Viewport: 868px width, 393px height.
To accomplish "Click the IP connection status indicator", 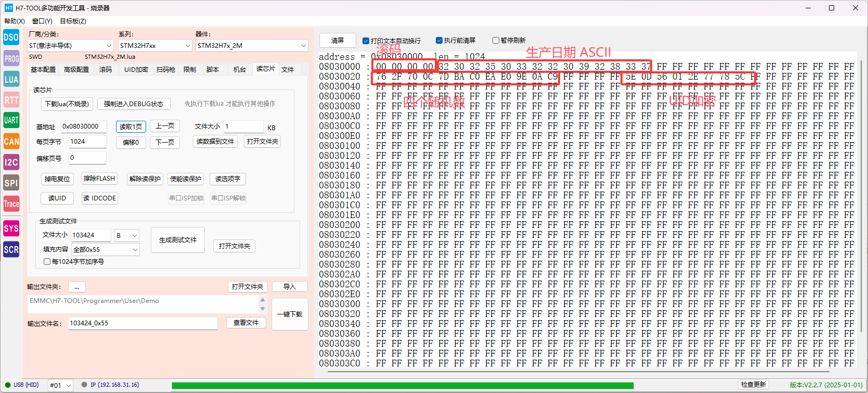I will [x=110, y=385].
